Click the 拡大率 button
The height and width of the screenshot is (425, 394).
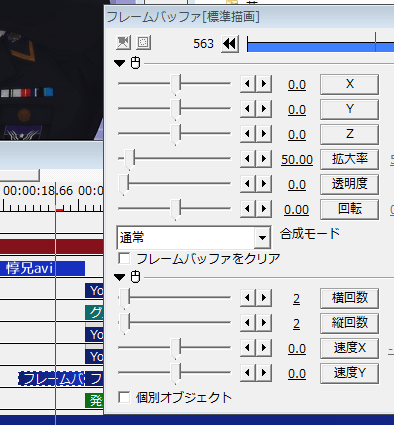coord(349,159)
